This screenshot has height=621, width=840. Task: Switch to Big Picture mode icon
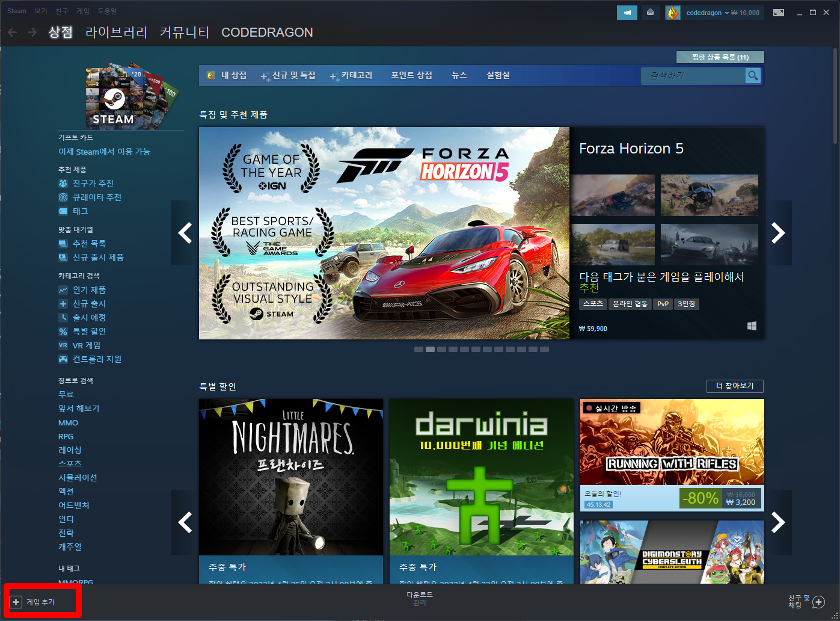(x=779, y=13)
